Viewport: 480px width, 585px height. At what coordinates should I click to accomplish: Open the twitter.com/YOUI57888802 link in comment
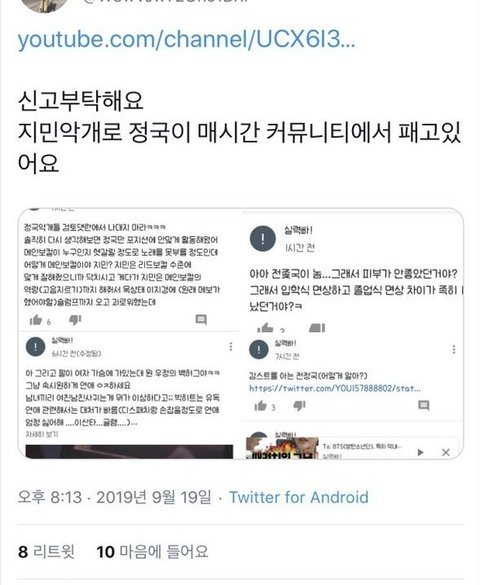[335, 388]
